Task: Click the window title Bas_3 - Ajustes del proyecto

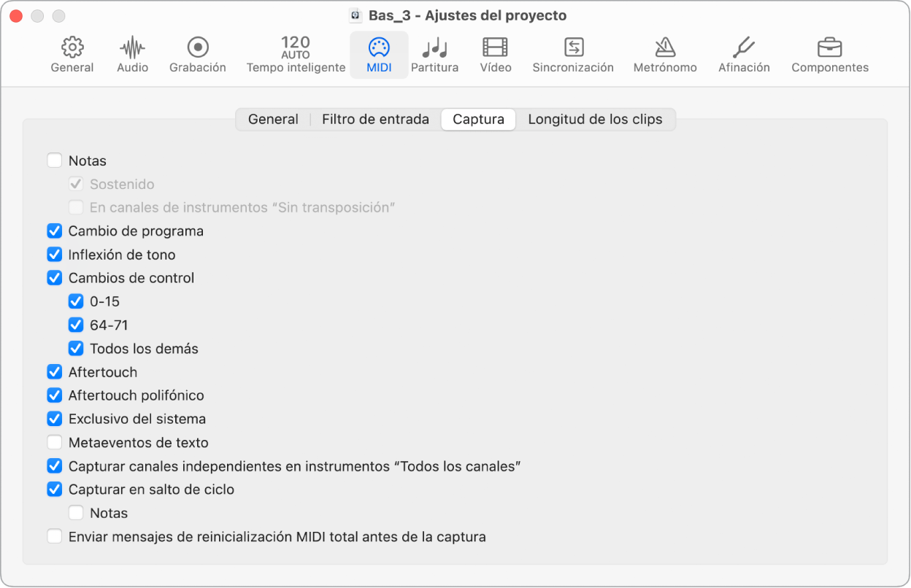Action: click(x=469, y=15)
